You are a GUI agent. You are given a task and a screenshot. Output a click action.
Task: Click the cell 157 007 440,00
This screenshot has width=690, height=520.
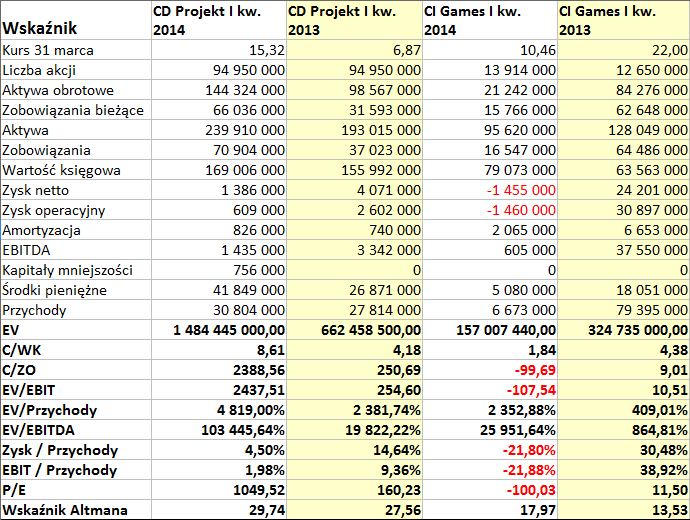click(490, 330)
